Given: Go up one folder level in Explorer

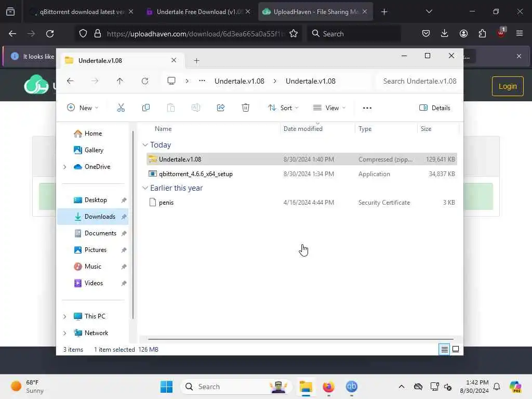Looking at the screenshot, I should click(120, 81).
